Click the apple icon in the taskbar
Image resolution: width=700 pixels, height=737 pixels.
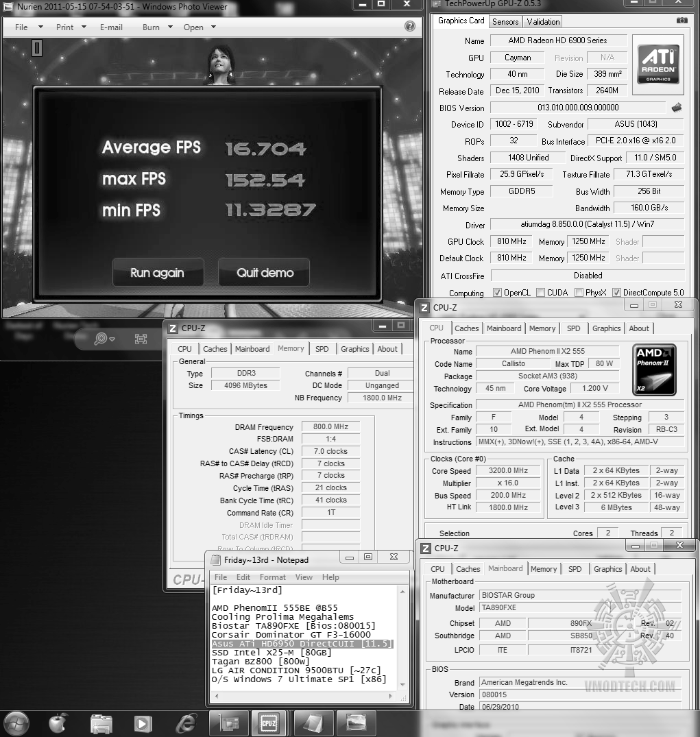[x=58, y=723]
